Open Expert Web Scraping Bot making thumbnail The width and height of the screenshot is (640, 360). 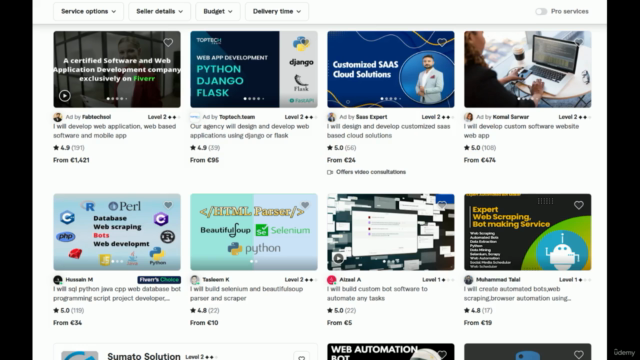pyautogui.click(x=527, y=232)
